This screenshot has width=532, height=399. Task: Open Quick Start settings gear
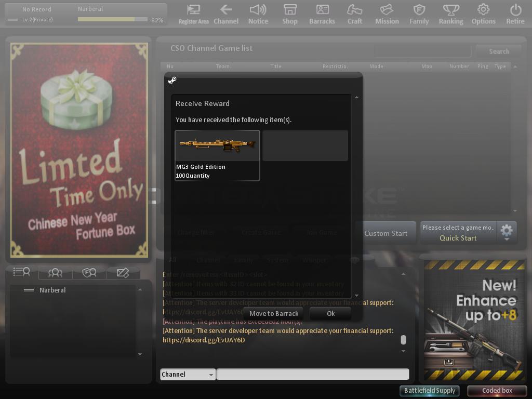(x=507, y=232)
